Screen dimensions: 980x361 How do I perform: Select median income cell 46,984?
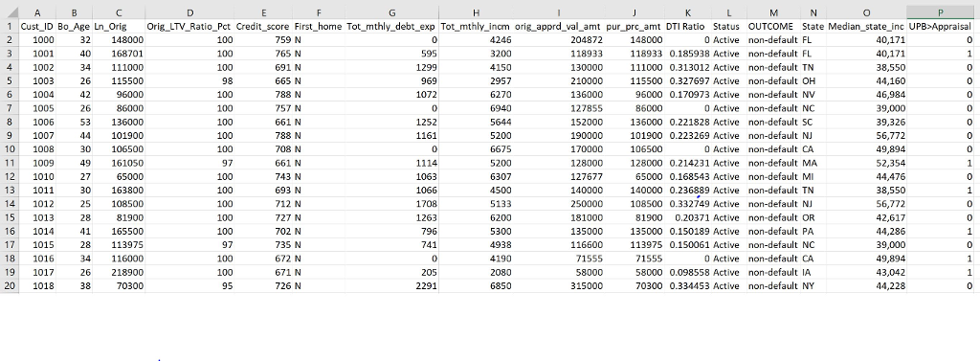[866, 95]
